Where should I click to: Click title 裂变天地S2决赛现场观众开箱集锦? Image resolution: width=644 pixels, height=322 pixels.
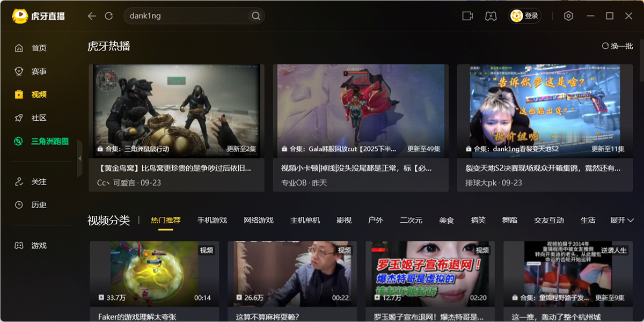coord(543,168)
